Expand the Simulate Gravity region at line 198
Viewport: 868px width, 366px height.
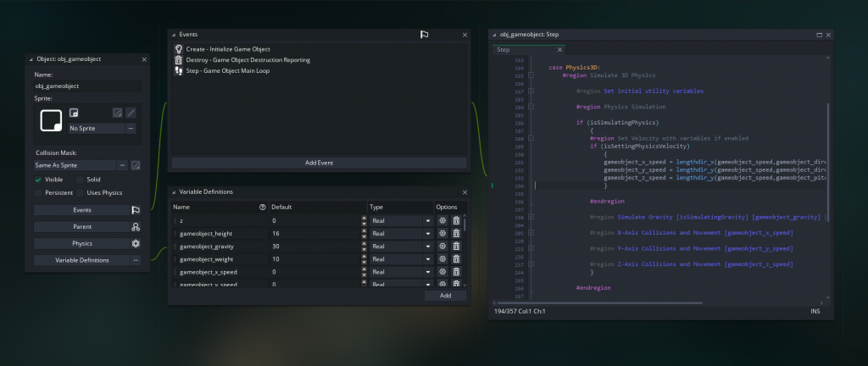[531, 217]
